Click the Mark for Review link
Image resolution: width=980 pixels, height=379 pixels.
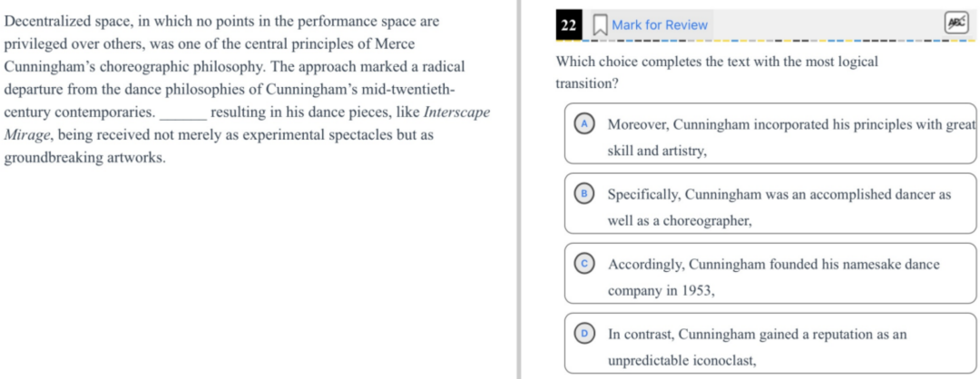click(660, 25)
